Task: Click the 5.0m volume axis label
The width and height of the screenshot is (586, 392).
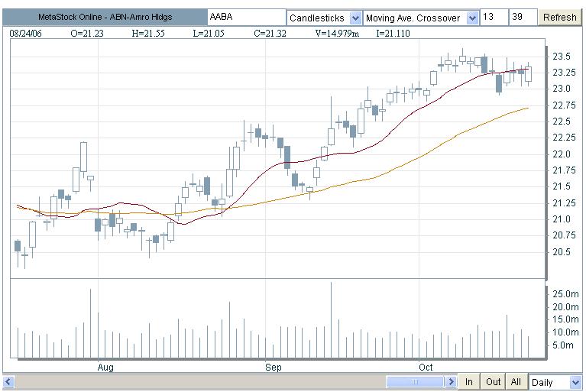Action: point(563,345)
